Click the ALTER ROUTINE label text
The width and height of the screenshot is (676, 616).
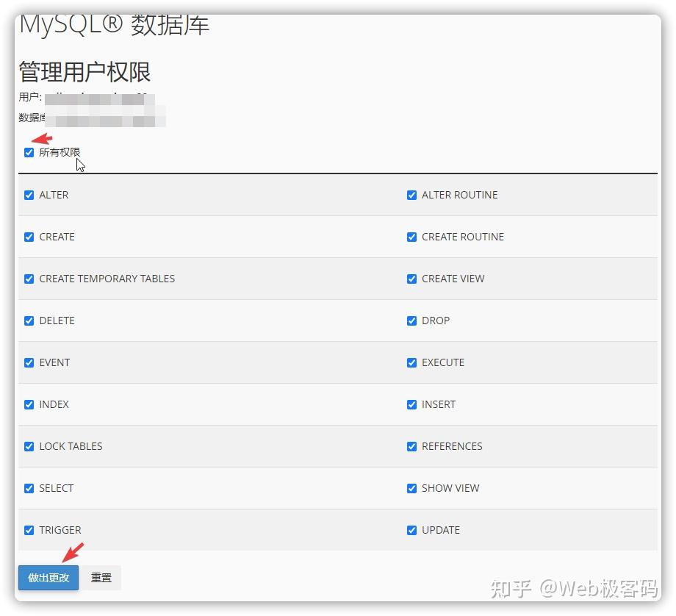pyautogui.click(x=459, y=195)
